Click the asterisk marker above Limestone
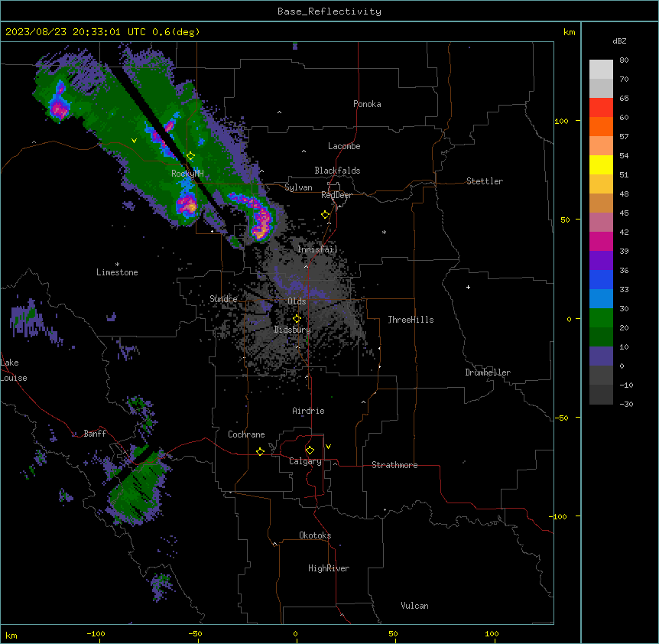The height and width of the screenshot is (644, 659). tap(117, 264)
